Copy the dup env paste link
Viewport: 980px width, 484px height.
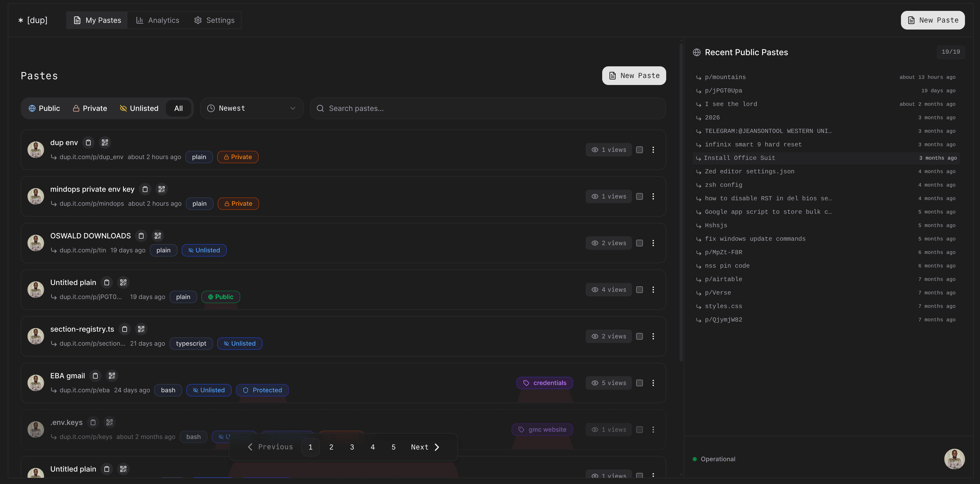[88, 142]
